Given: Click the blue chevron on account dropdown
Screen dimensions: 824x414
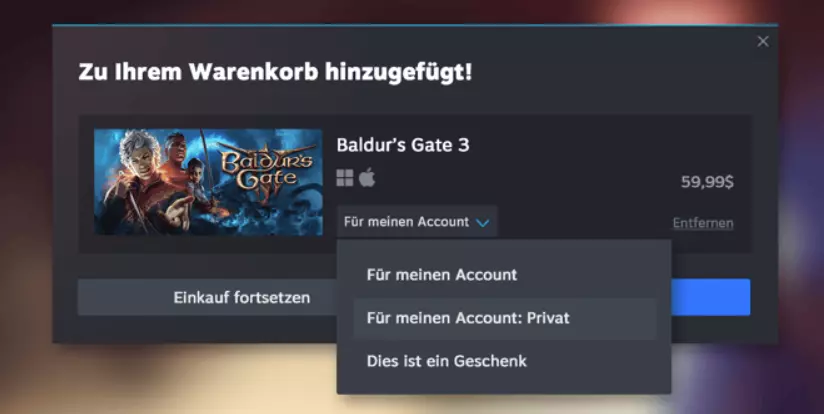Looking at the screenshot, I should (x=482, y=223).
